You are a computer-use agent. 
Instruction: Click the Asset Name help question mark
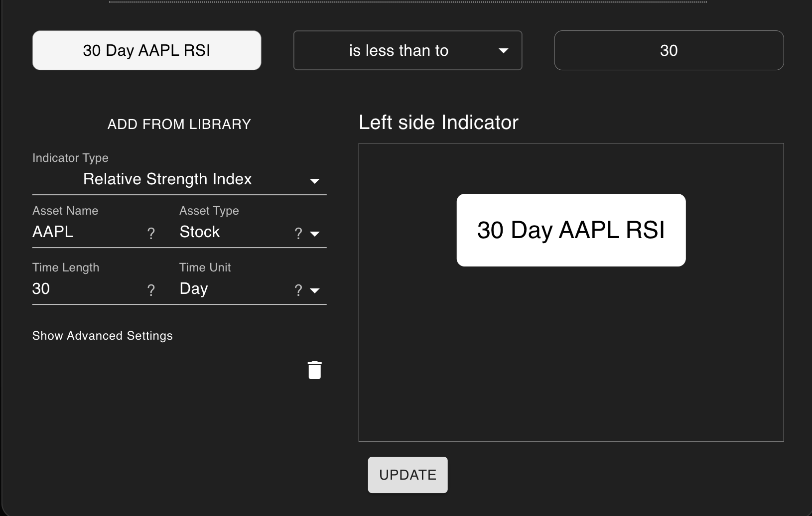pyautogui.click(x=151, y=233)
